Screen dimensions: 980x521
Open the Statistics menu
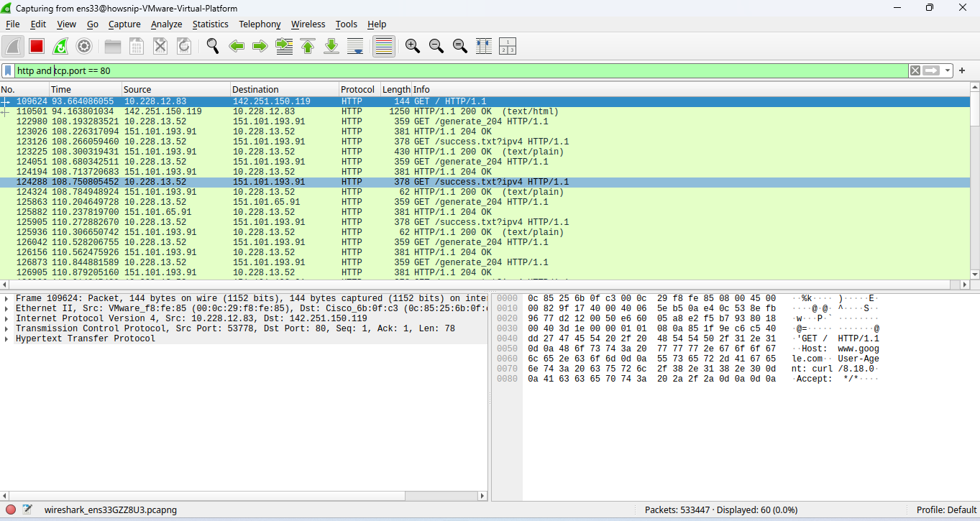pos(210,24)
